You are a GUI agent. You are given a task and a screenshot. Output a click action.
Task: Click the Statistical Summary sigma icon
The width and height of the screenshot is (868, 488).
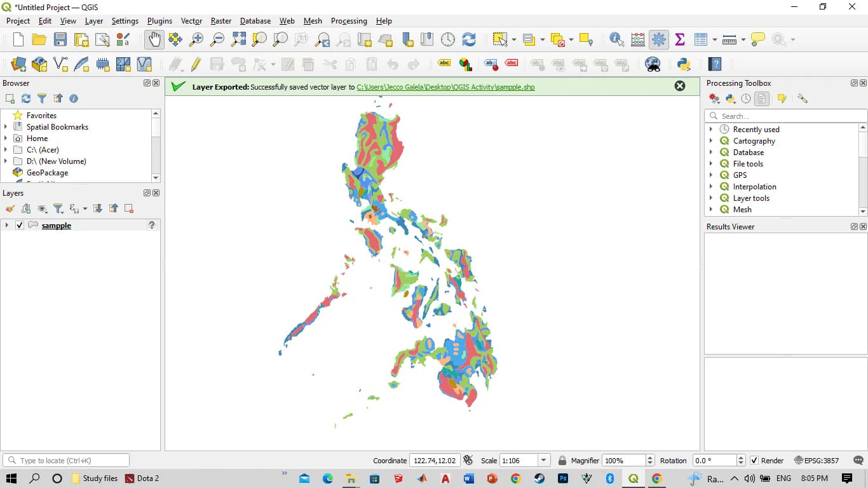[680, 39]
